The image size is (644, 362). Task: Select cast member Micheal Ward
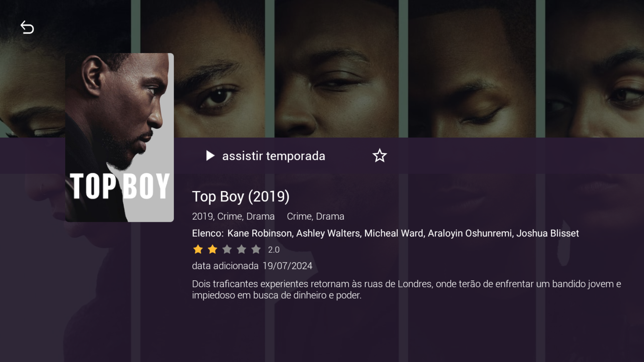click(394, 233)
